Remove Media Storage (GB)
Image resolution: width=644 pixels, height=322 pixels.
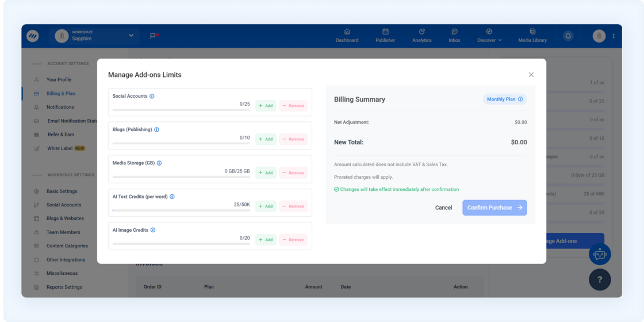pyautogui.click(x=293, y=173)
